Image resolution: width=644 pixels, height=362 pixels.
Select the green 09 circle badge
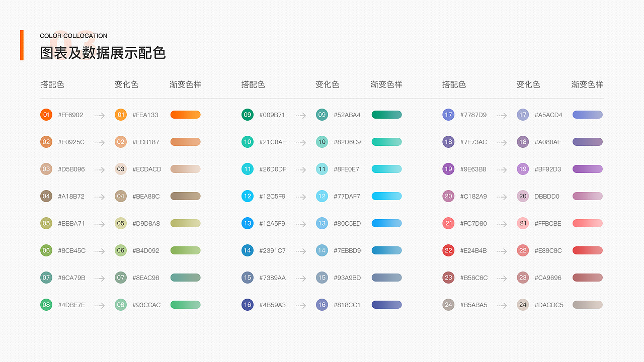pyautogui.click(x=248, y=115)
